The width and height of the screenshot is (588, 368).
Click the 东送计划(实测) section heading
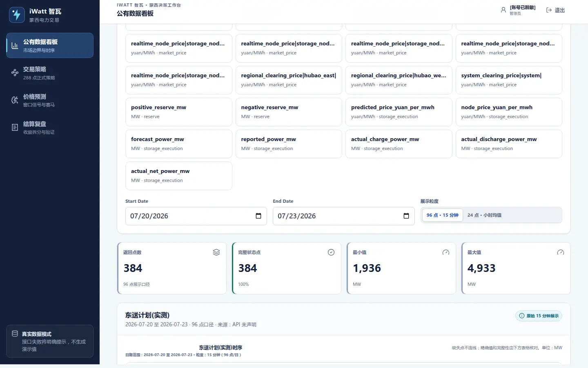point(147,315)
